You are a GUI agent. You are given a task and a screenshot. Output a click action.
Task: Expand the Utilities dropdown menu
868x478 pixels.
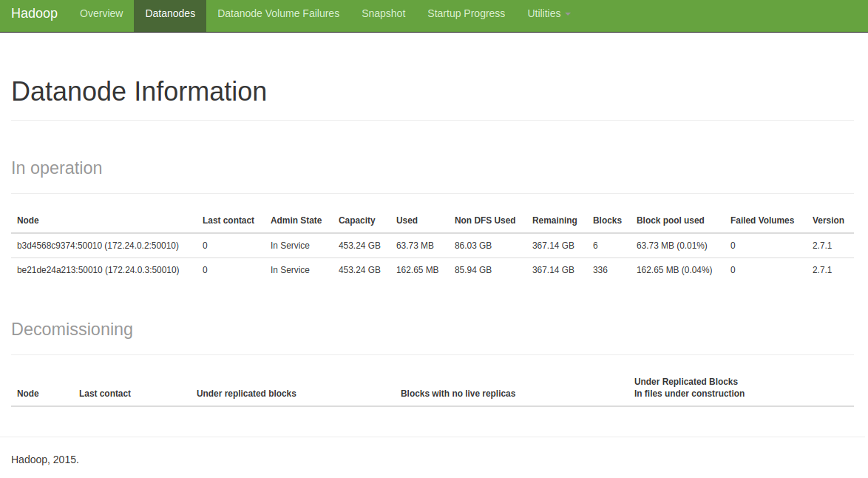click(x=549, y=13)
